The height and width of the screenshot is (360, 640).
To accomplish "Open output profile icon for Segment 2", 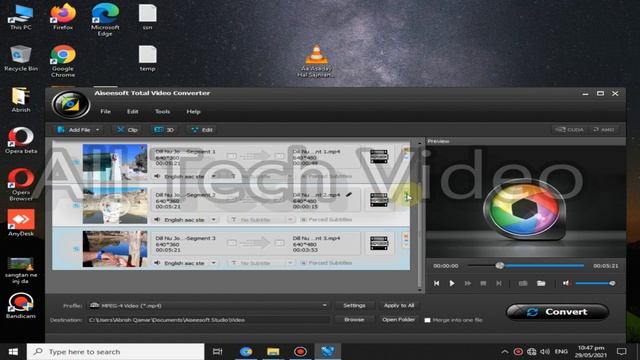I will (x=379, y=200).
